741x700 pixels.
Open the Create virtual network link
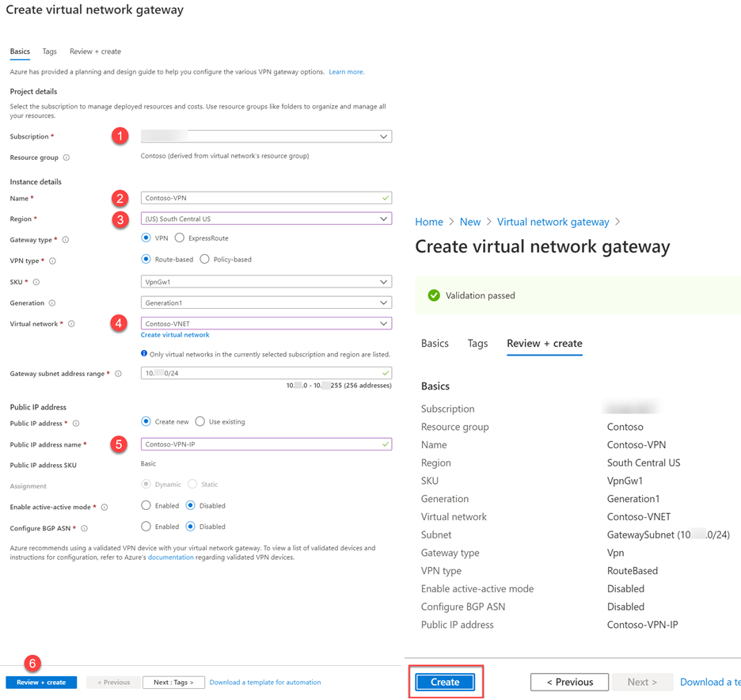pos(175,335)
